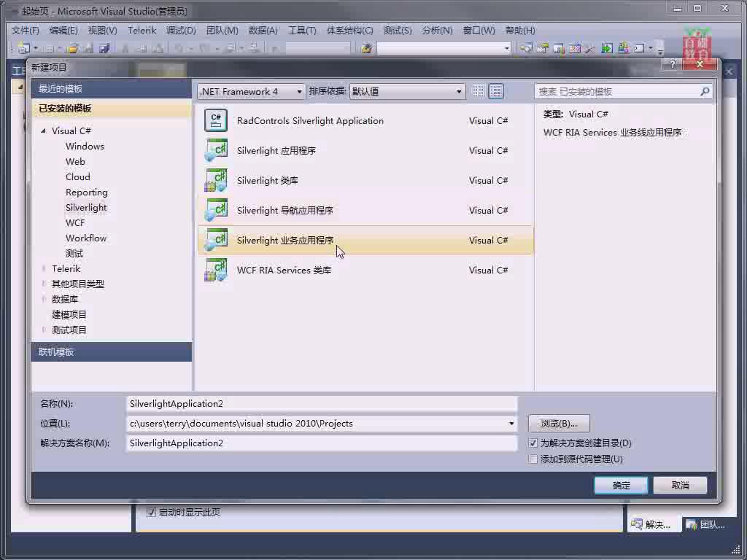The width and height of the screenshot is (747, 560).
Task: Click the Silverlight 应用程序 template icon
Action: (x=216, y=150)
